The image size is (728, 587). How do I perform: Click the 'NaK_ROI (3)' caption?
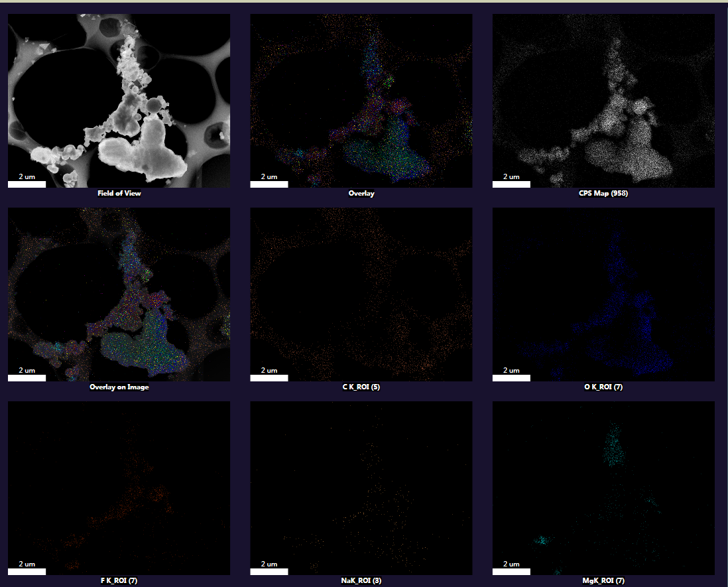pos(361,580)
